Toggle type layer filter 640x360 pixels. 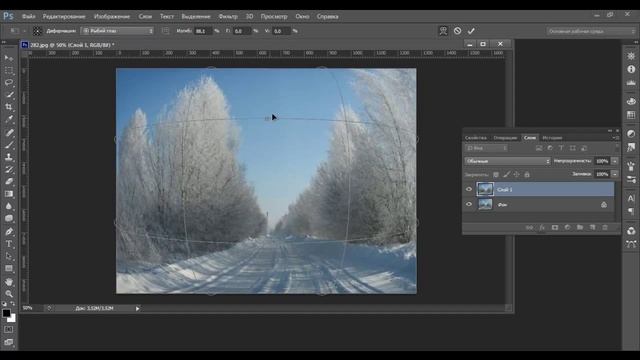(561, 148)
